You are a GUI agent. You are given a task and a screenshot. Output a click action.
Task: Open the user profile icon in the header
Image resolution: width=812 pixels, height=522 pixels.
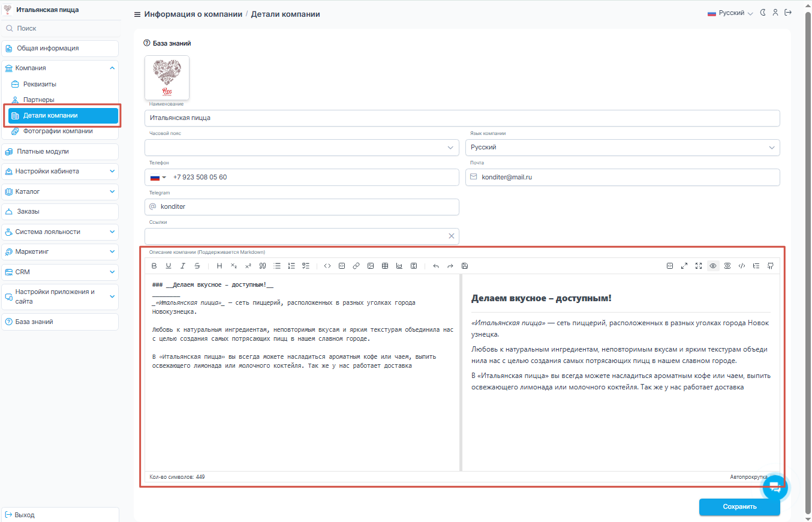775,13
